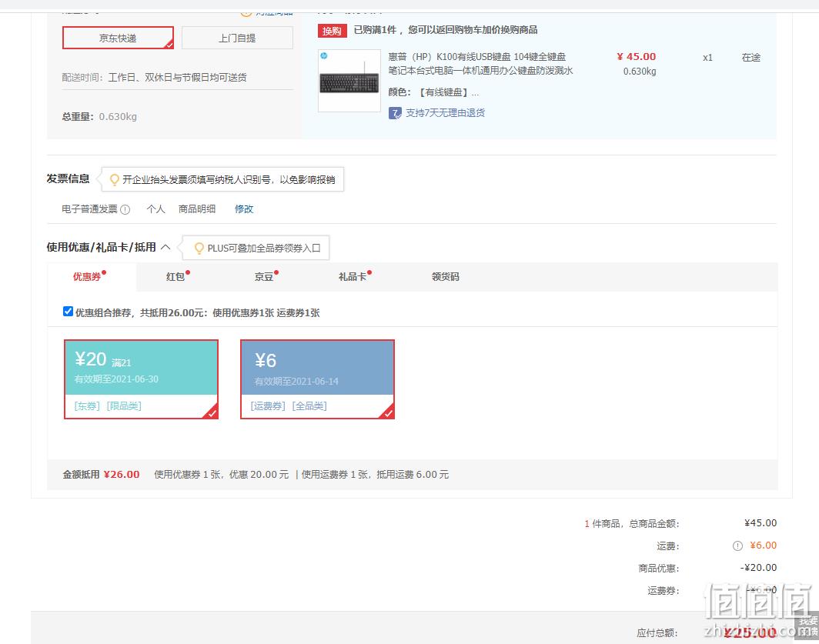819x644 pixels.
Task: Click lightbulb icon in invoice tip
Action: pos(114,180)
